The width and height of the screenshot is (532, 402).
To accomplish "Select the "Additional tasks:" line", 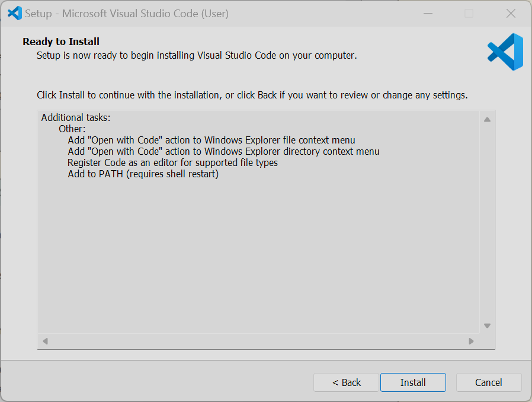I will (76, 118).
